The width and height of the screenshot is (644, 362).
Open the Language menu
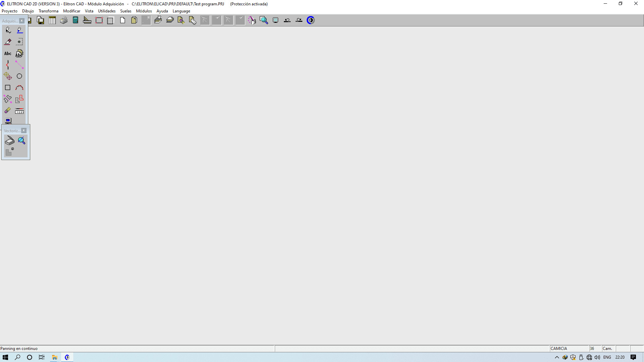pos(181,11)
